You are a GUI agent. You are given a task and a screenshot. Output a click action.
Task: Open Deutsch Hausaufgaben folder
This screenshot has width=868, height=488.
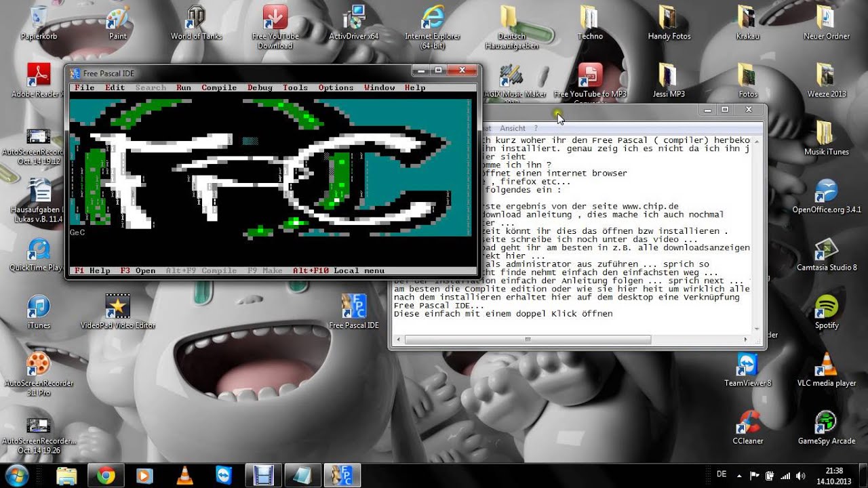(511, 27)
